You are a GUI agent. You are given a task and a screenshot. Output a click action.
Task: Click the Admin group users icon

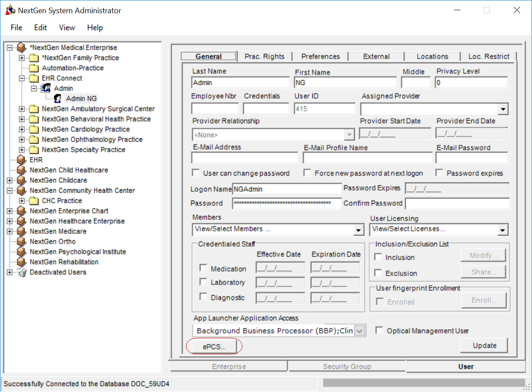pos(45,88)
